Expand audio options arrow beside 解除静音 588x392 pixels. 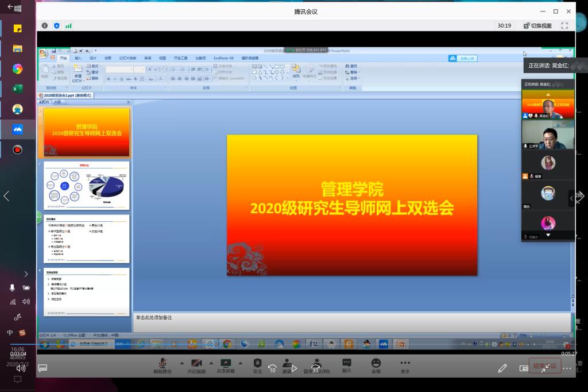(182, 363)
